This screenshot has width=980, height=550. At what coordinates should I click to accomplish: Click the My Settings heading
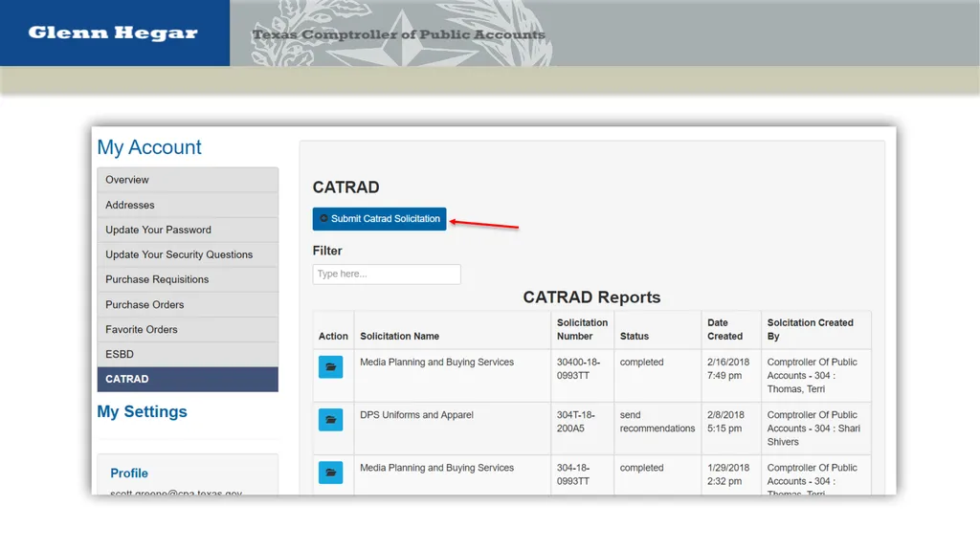click(142, 412)
